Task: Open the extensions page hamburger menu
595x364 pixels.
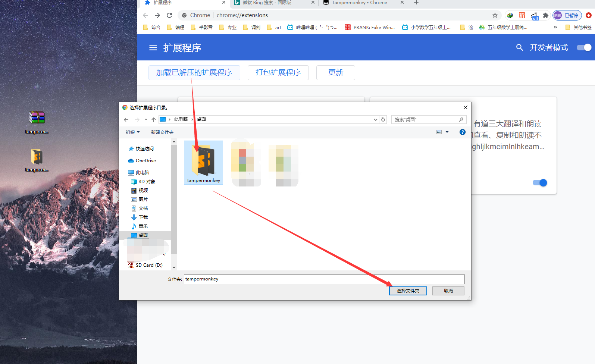Action: tap(153, 48)
